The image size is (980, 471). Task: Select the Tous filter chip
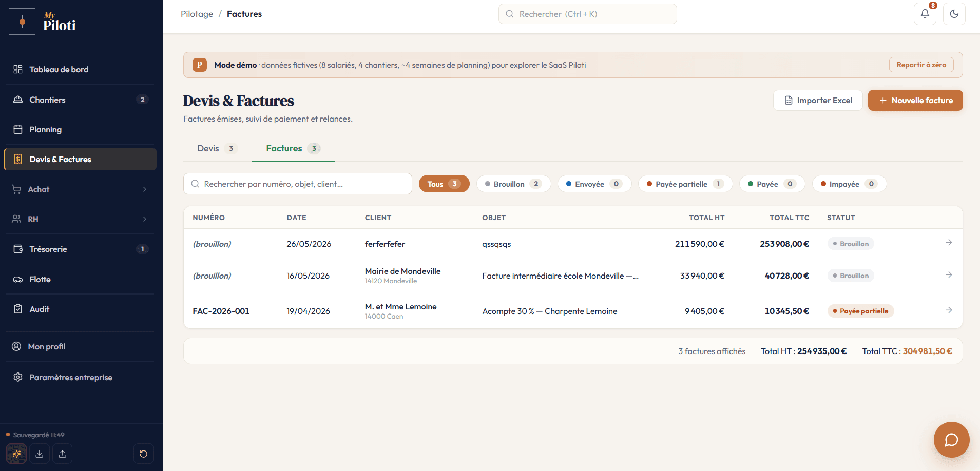[444, 184]
